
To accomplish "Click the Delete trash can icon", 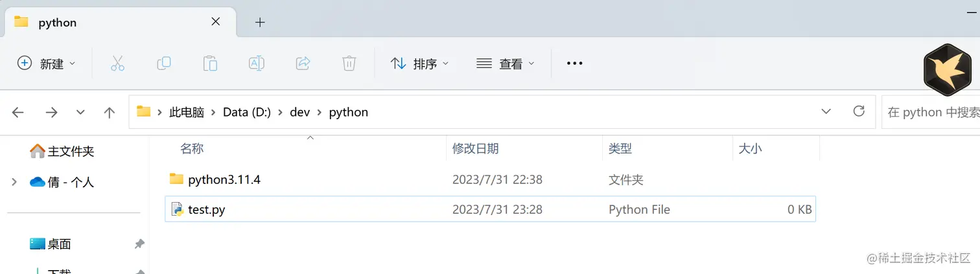I will (x=349, y=63).
